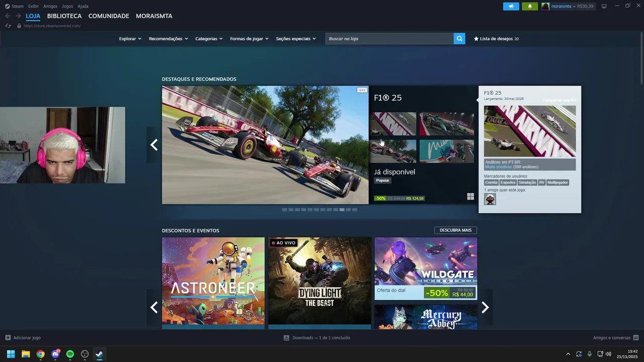Expand the Explorar dropdown

tap(130, 39)
